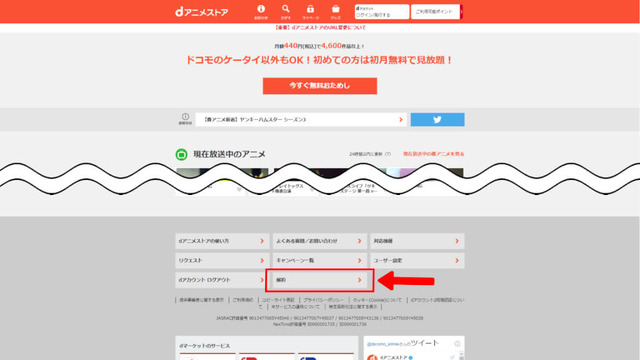Click the 解約 cancellation button
This screenshot has height=360, width=640.
pyautogui.click(x=320, y=280)
